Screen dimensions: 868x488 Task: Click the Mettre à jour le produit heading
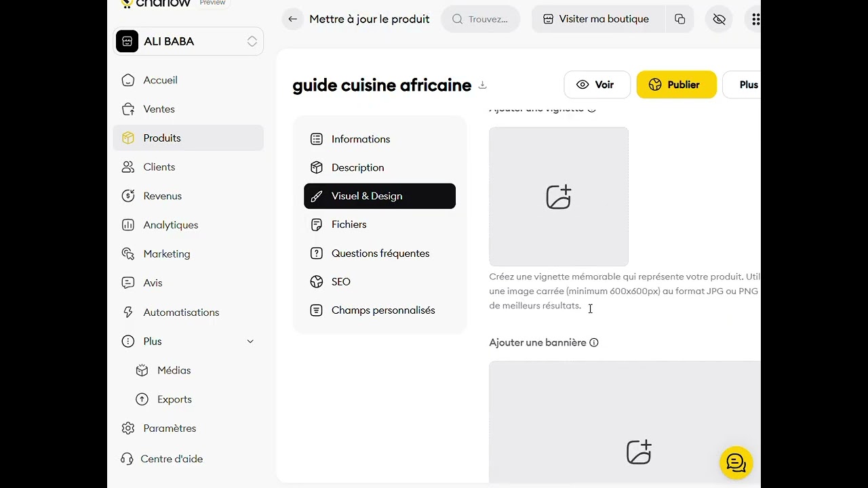(x=370, y=19)
